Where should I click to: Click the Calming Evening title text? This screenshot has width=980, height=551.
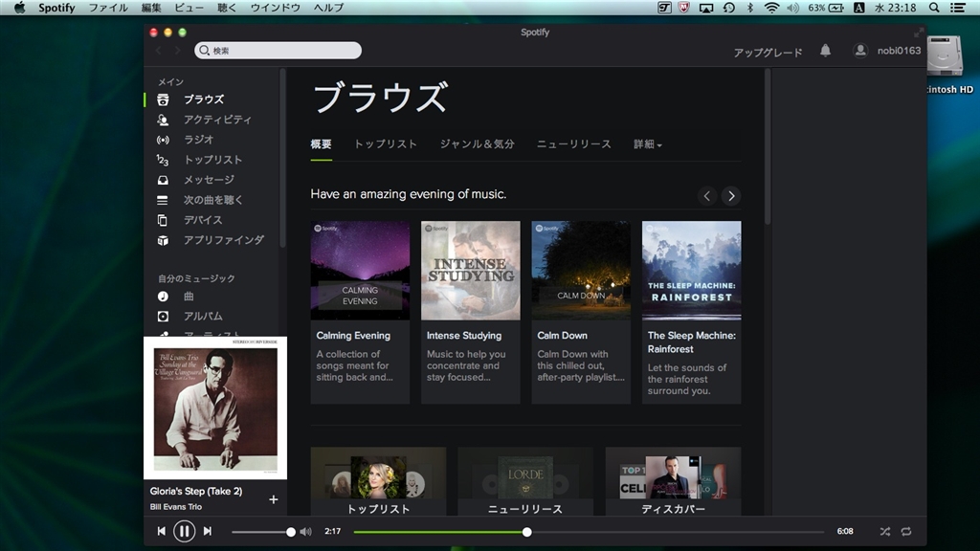click(353, 336)
